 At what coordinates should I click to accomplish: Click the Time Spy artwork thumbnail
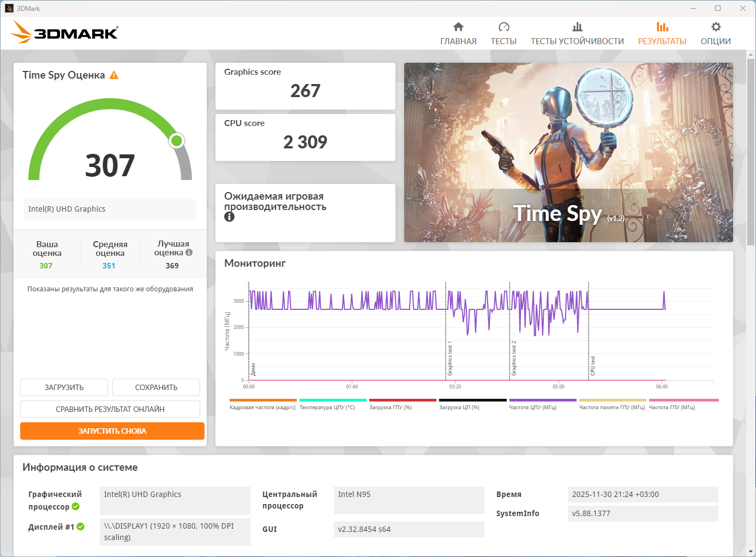[568, 152]
